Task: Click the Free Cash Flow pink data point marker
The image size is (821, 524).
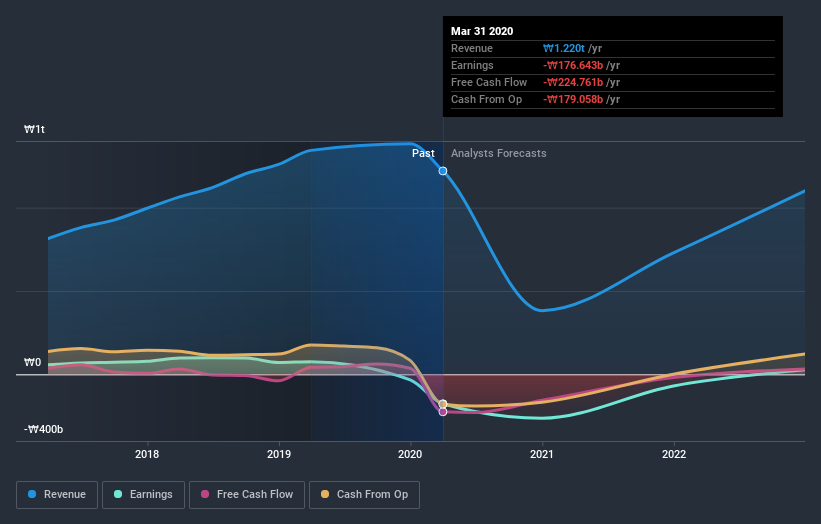Action: 443,412
